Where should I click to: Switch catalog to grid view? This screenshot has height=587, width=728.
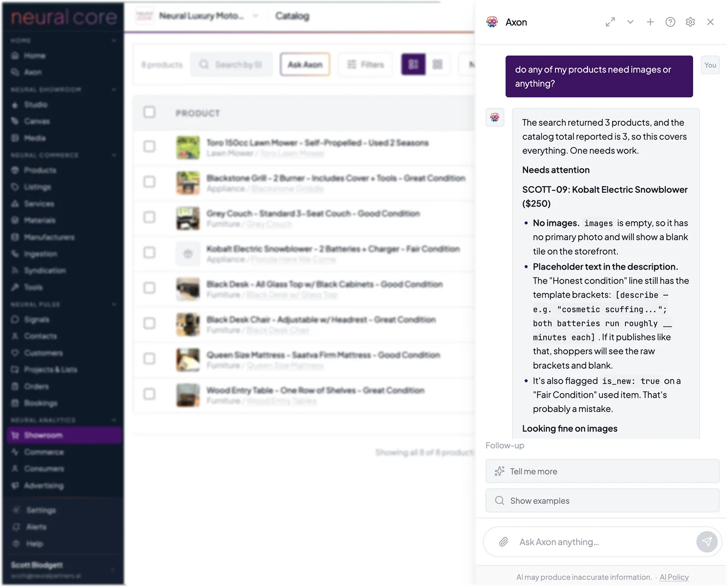click(437, 64)
